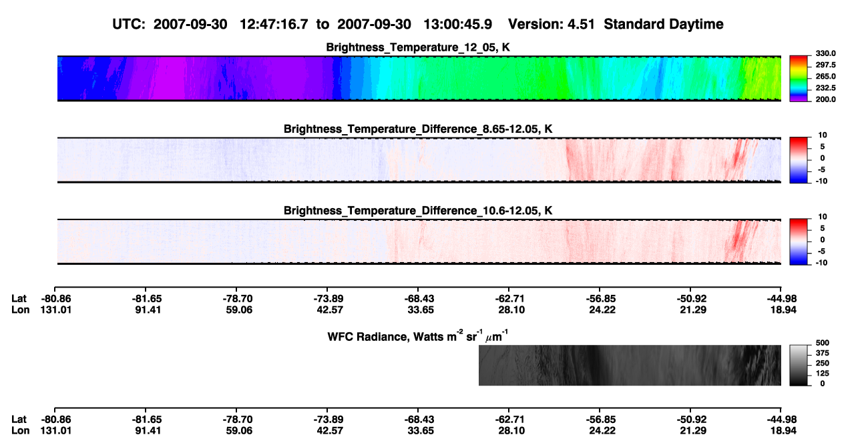Click the Brightness_Temperature_Difference_8.65-12.05 title

click(x=419, y=129)
